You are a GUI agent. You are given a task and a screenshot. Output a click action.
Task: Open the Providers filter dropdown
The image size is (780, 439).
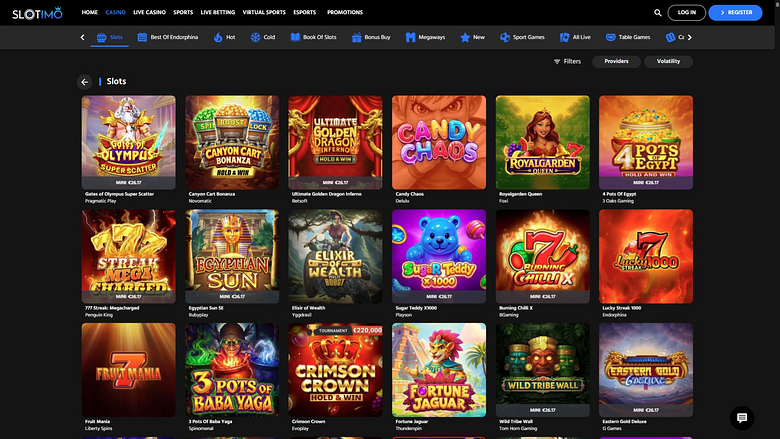(x=616, y=62)
